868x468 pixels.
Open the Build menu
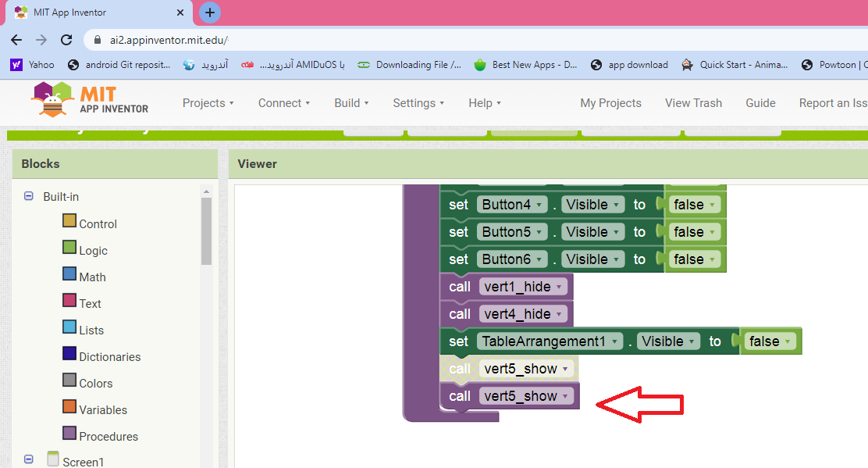pos(351,103)
